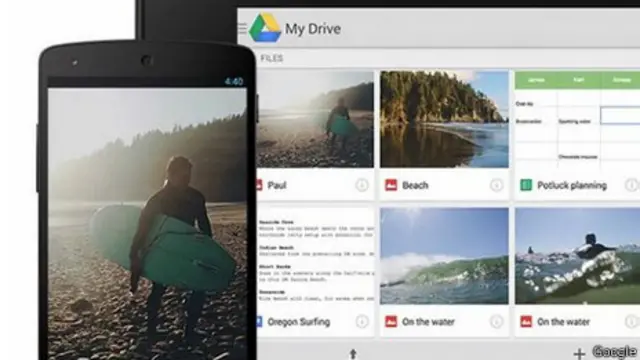Select the Potluck planning file name

pyautogui.click(x=572, y=186)
